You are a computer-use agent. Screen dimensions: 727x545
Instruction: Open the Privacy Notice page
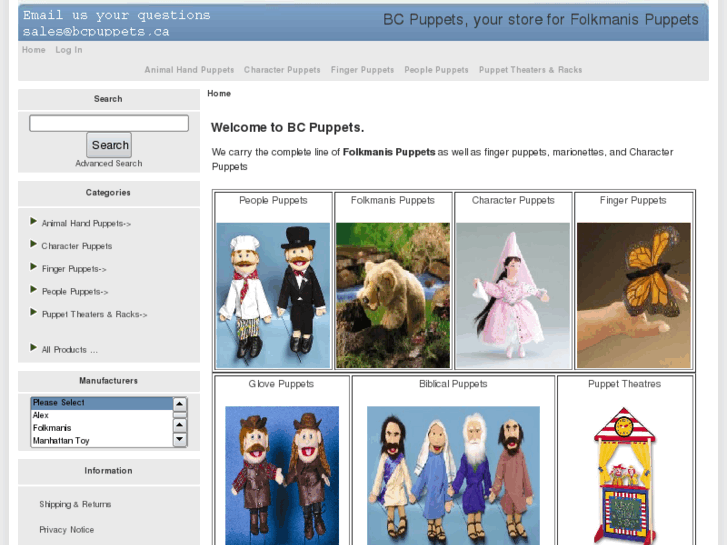[x=67, y=530]
